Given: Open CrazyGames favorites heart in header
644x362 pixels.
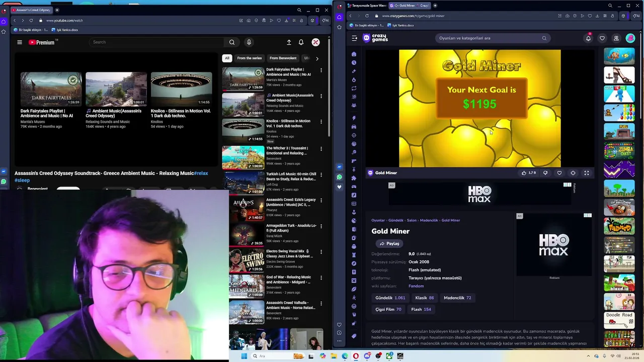Looking at the screenshot, I should pos(602,38).
